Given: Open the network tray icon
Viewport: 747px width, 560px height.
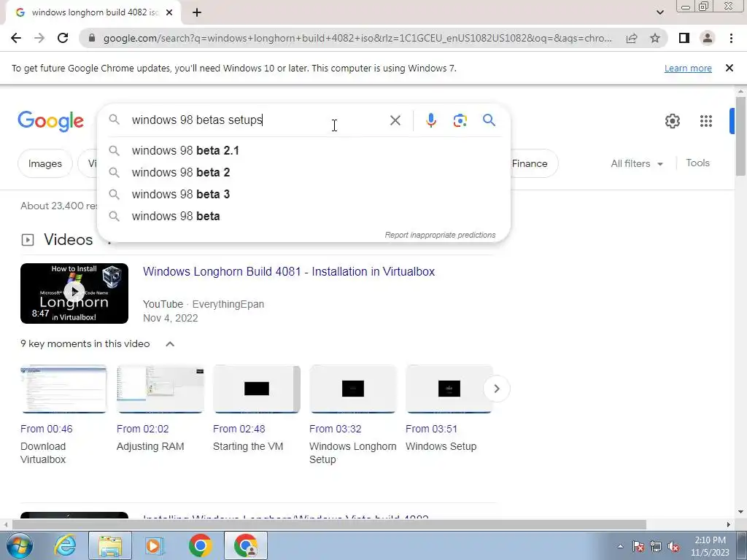Looking at the screenshot, I should click(x=656, y=547).
